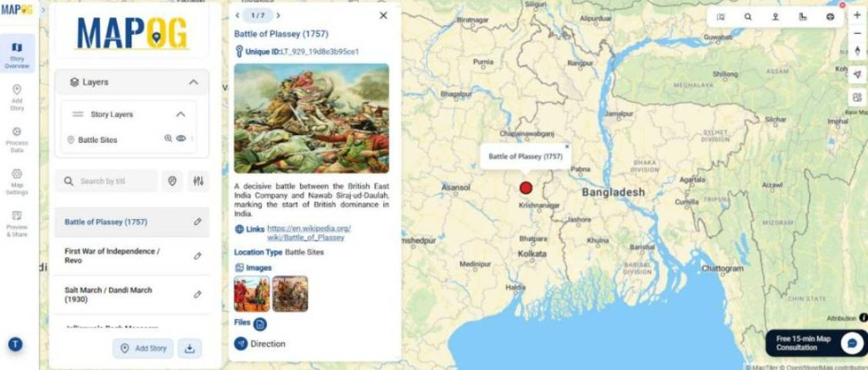The width and height of the screenshot is (868, 370).
Task: Open Process Data in the sidebar
Action: click(x=17, y=139)
